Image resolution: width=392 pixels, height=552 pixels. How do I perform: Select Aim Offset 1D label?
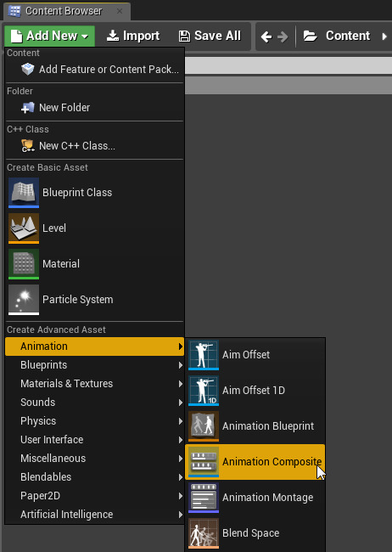click(254, 391)
